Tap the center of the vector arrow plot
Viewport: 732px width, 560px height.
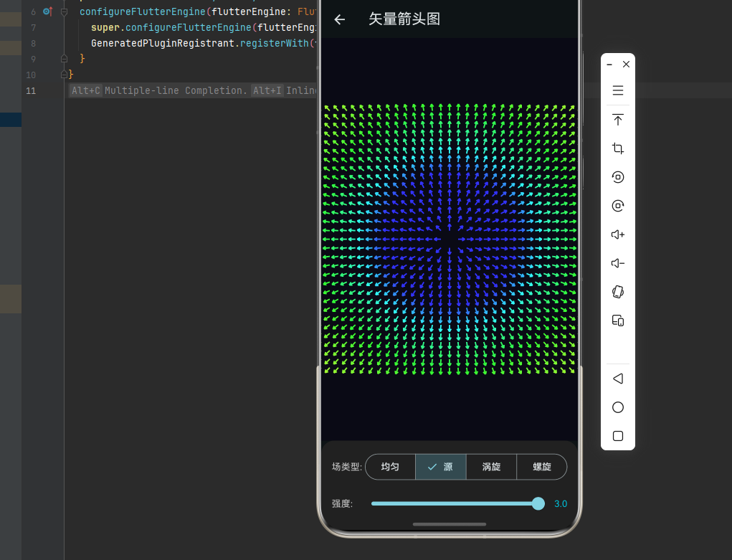click(x=450, y=239)
